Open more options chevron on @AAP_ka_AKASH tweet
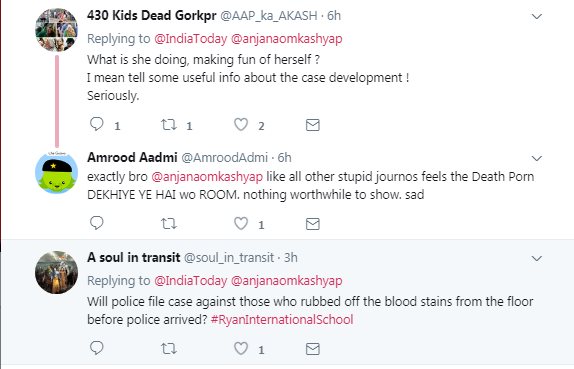This screenshot has width=574, height=369. [x=537, y=16]
